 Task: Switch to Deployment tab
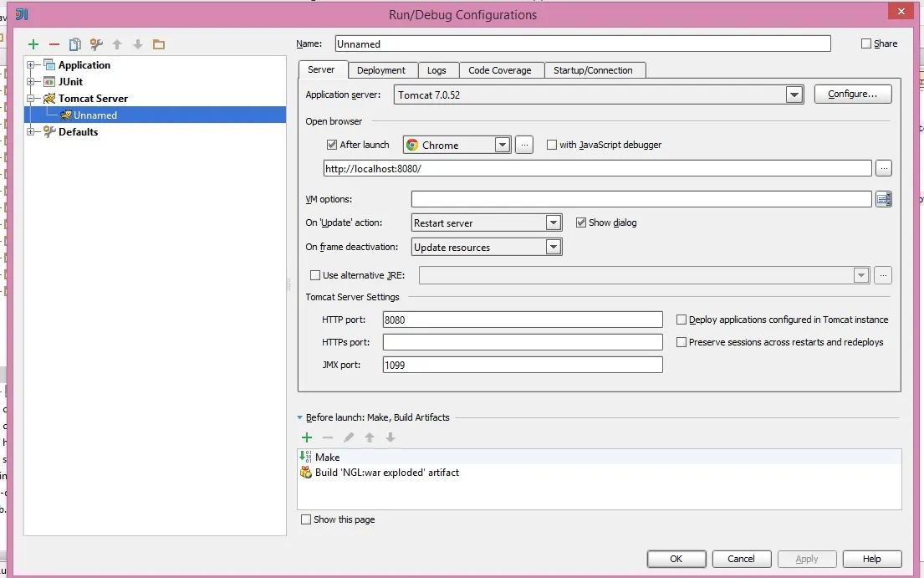pos(381,70)
